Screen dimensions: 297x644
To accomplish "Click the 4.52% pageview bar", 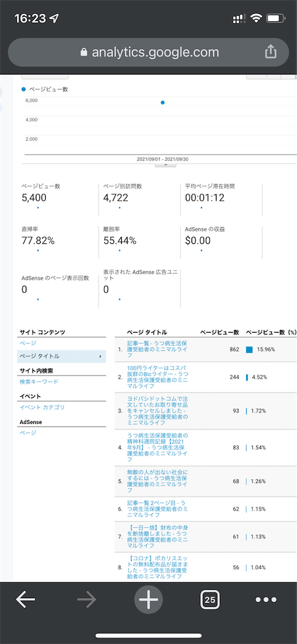I will [247, 377].
